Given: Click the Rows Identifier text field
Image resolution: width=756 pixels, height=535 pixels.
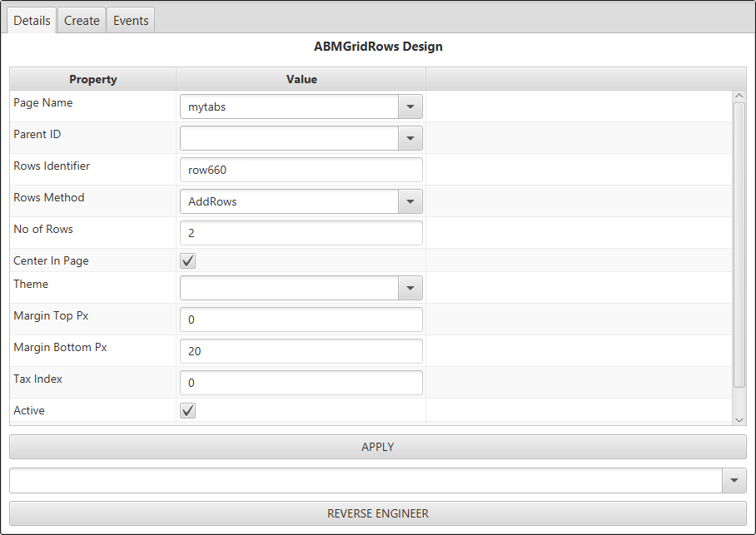Looking at the screenshot, I should pyautogui.click(x=301, y=170).
